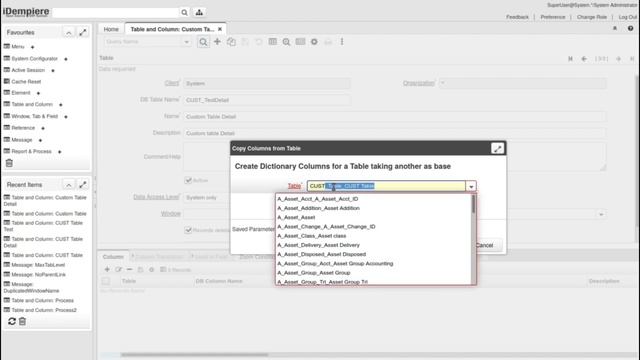Viewport: 640px width, 360px height.
Task: Open Window, Tab & Field favourite
Action: [35, 116]
